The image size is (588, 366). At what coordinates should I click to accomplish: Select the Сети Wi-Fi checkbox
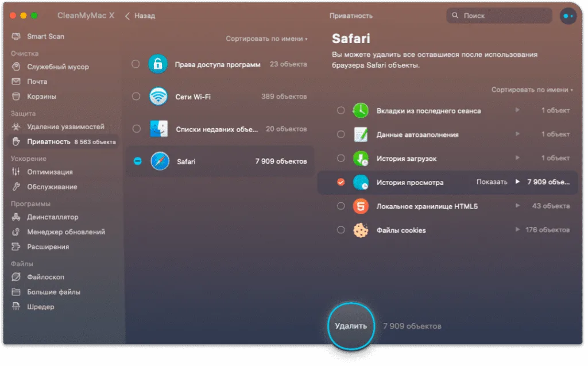coord(136,97)
